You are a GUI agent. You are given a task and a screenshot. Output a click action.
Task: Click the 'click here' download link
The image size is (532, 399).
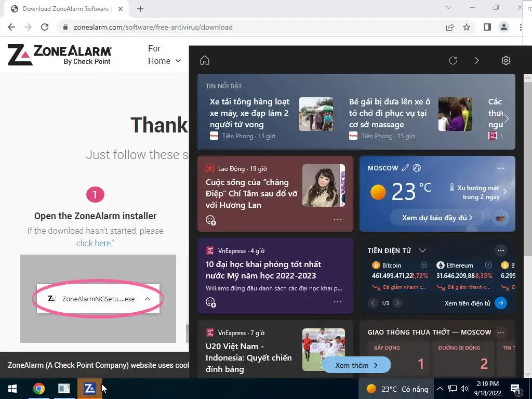pyautogui.click(x=94, y=243)
